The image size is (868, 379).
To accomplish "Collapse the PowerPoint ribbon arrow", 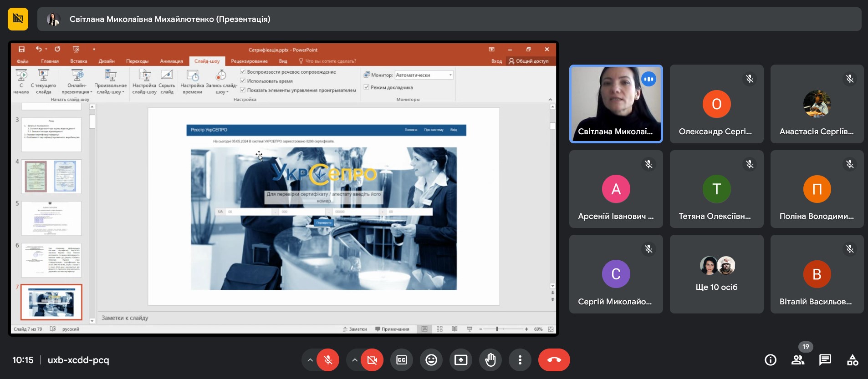I will coord(550,99).
